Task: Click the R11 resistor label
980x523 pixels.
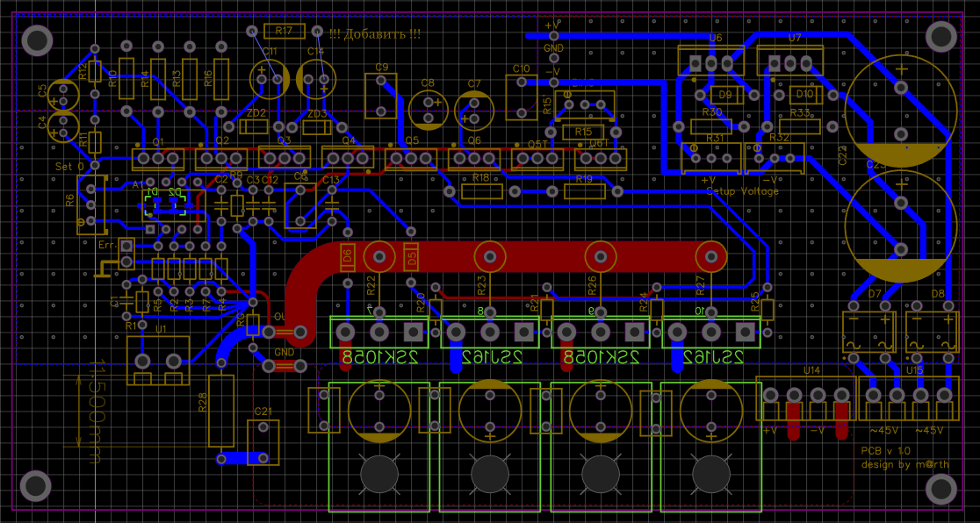Action: click(83, 138)
